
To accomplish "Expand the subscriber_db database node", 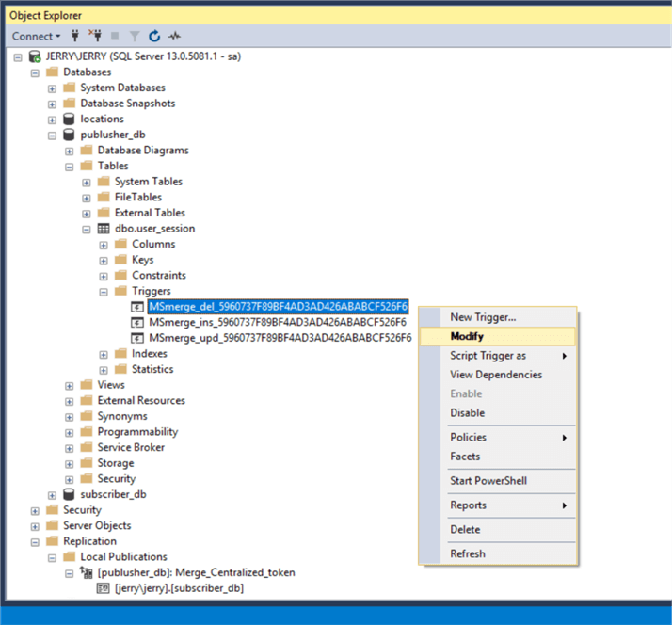I will click(53, 494).
